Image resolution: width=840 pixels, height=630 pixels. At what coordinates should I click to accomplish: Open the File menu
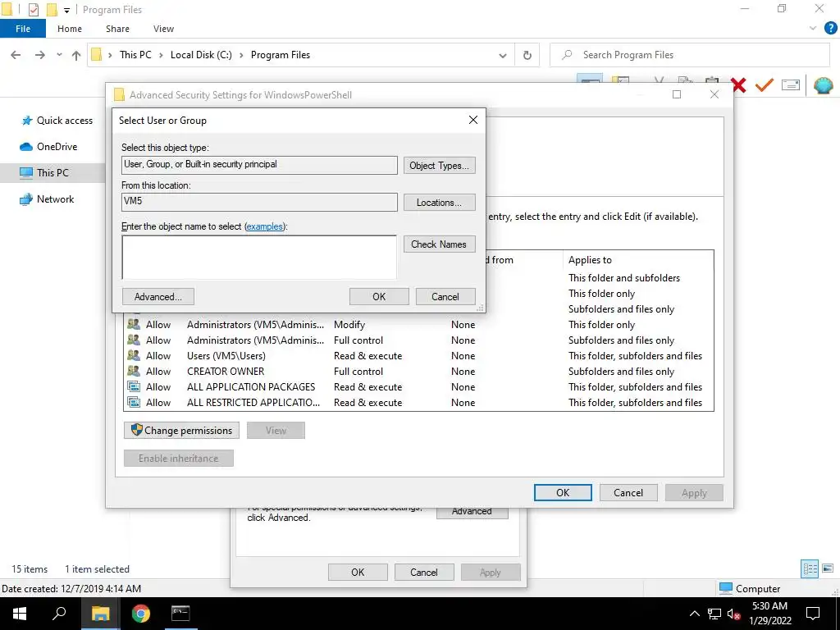[23, 29]
